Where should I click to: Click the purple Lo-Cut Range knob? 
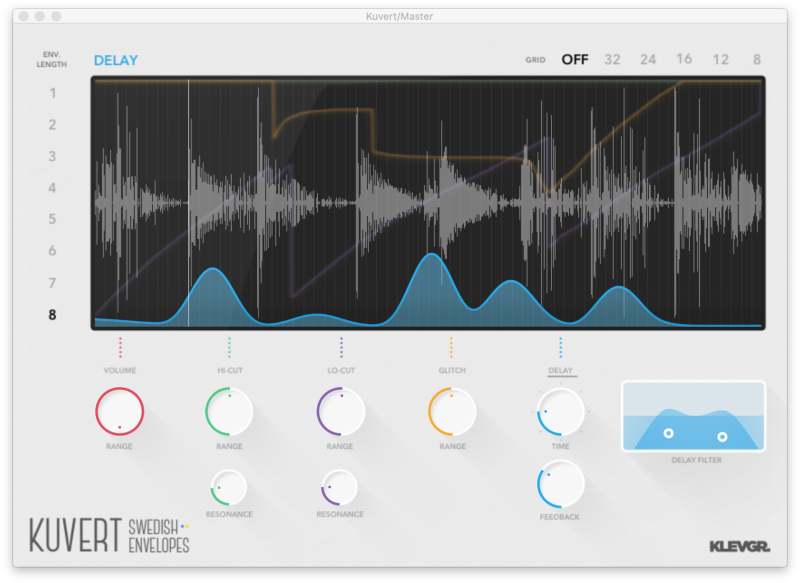(340, 411)
